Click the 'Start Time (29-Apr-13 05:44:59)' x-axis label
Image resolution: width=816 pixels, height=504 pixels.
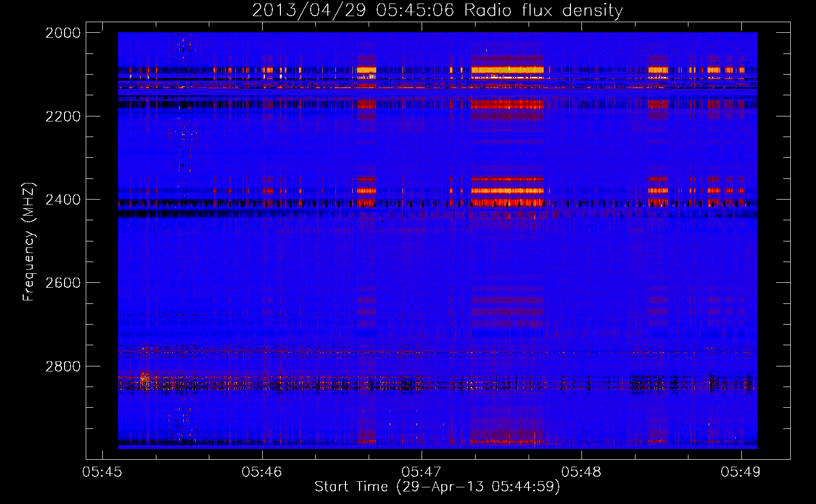(x=437, y=487)
